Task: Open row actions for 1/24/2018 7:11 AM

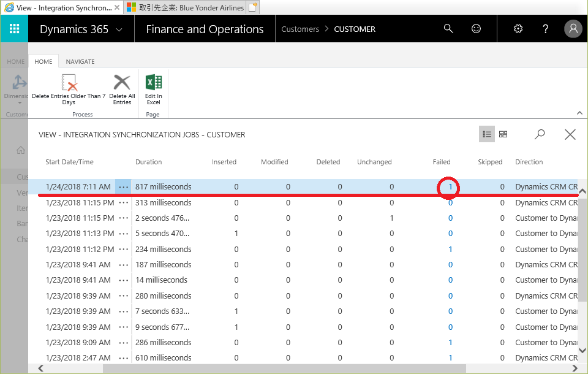Action: click(123, 187)
